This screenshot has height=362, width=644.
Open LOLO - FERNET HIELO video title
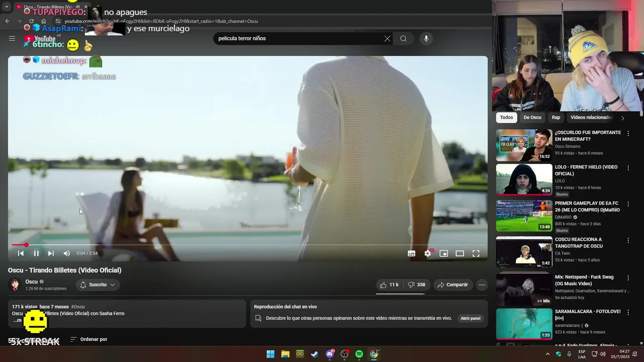[x=586, y=170]
